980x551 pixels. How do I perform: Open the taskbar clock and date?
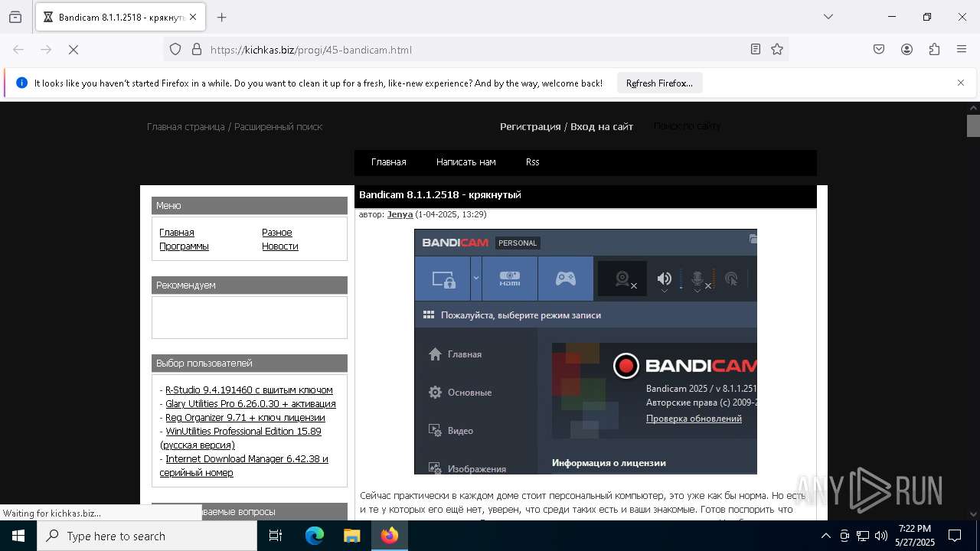coord(915,536)
